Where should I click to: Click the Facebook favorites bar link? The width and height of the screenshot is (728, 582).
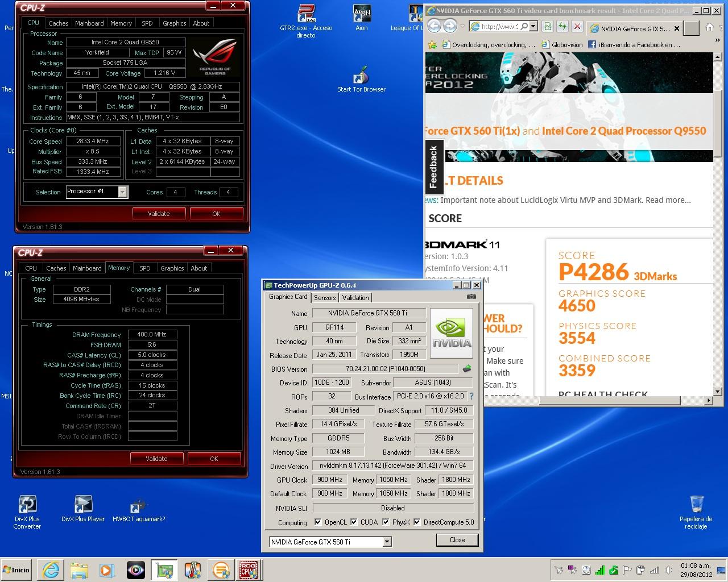(634, 44)
